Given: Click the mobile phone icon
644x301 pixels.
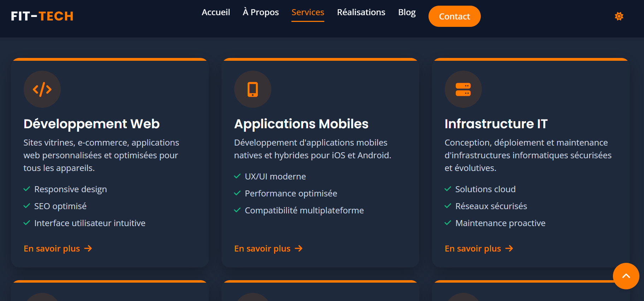Looking at the screenshot, I should coord(253,89).
